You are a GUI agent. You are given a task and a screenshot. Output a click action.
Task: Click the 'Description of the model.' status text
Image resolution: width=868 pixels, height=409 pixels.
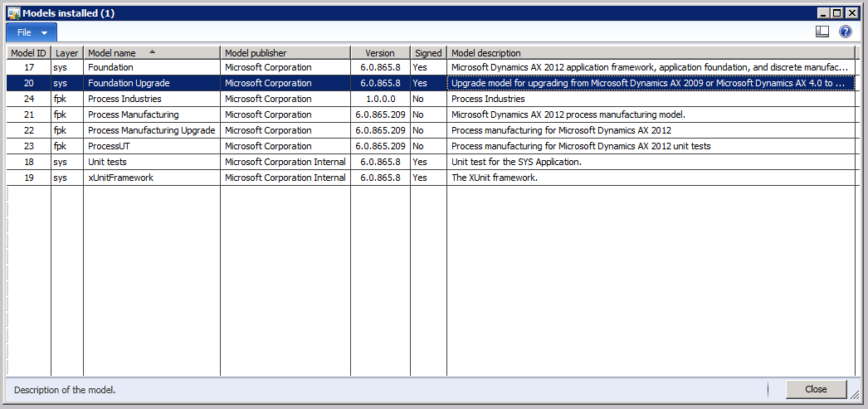[x=65, y=390]
